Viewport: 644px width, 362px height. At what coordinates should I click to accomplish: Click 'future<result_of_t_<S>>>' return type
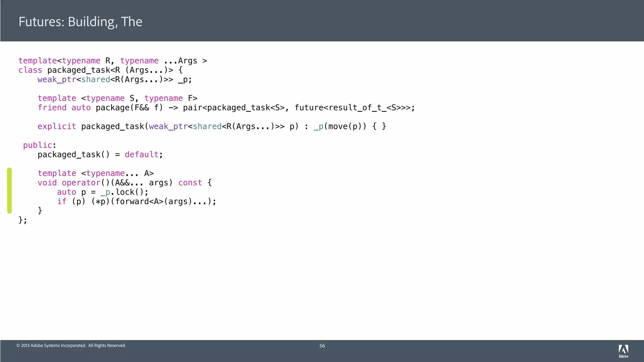352,108
